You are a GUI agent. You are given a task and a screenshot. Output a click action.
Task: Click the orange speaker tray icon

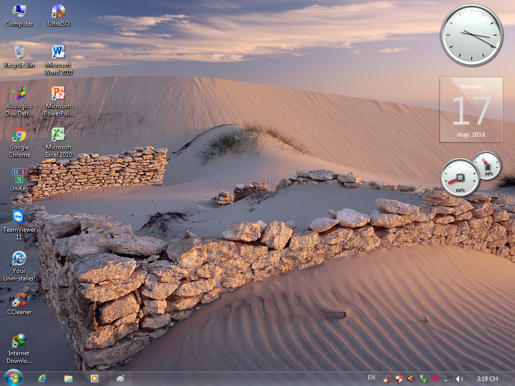pos(411,379)
